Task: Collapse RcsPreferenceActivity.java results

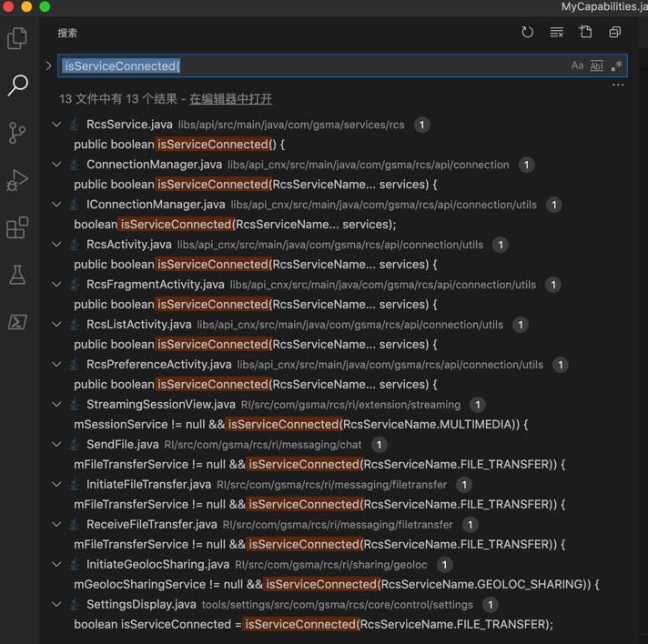Action: pos(56,365)
